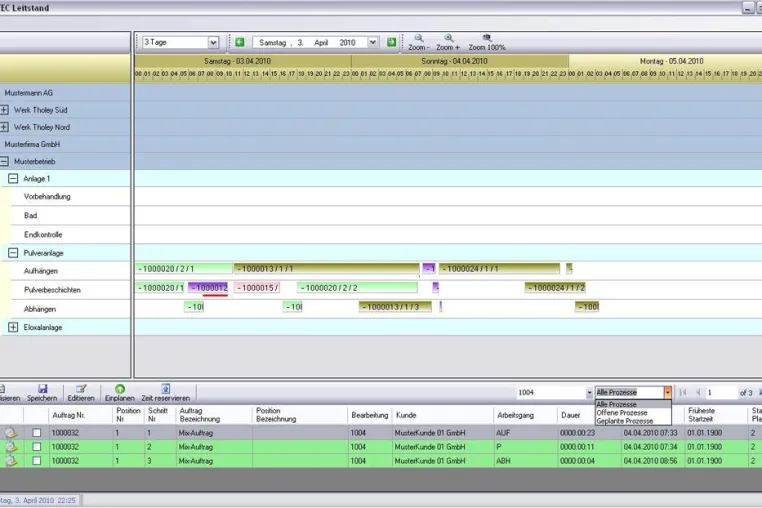The width and height of the screenshot is (762, 508).
Task: Toggle the Alle Prozesse combo box arrow
Action: point(668,392)
